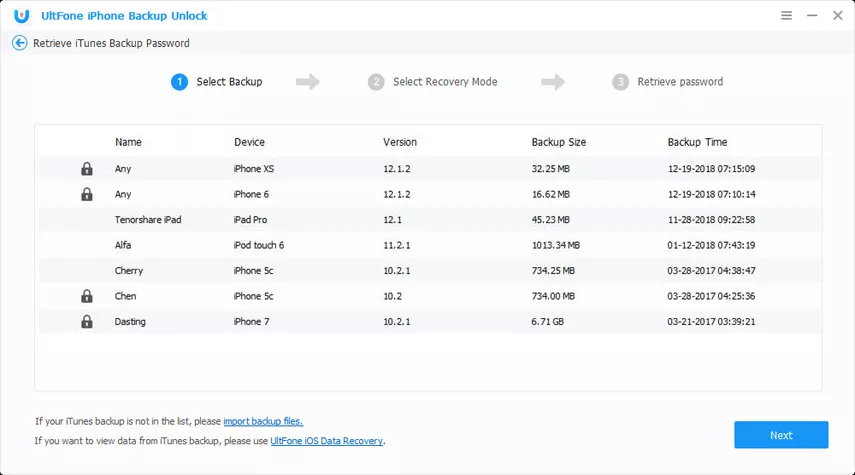
Task: Click the iPhone 7 device cell
Action: [x=251, y=322]
